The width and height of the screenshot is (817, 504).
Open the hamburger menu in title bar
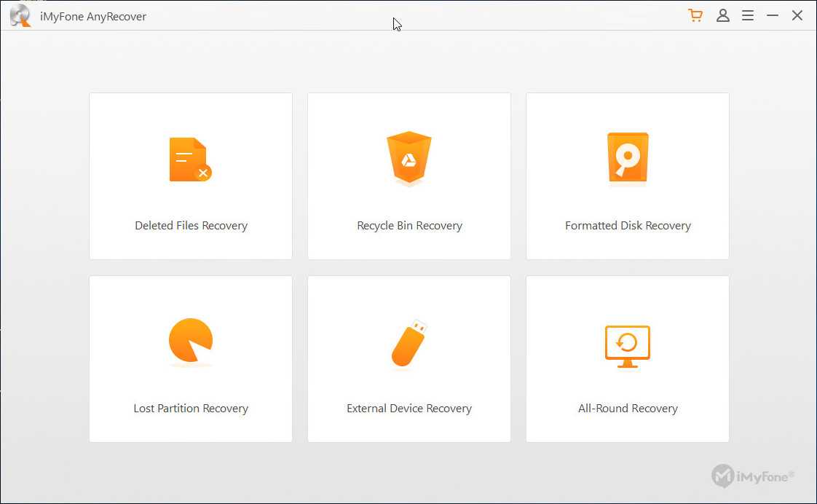(748, 15)
